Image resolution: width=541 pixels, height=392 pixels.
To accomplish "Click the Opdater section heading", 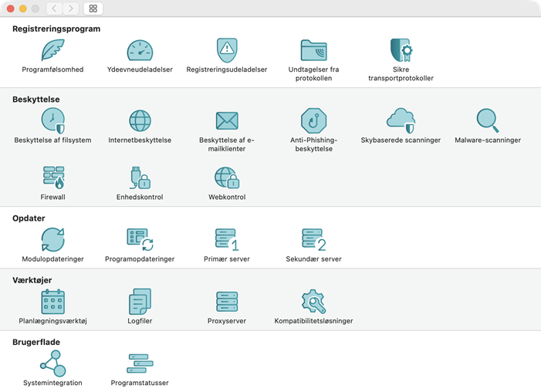I will click(29, 218).
